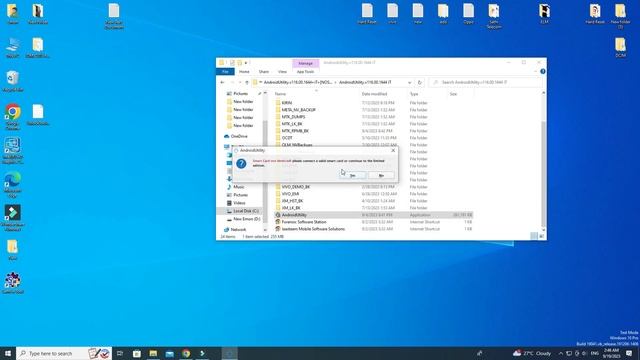640x360 pixels.
Task: Open the Windows Start menu
Action: (x=8, y=353)
